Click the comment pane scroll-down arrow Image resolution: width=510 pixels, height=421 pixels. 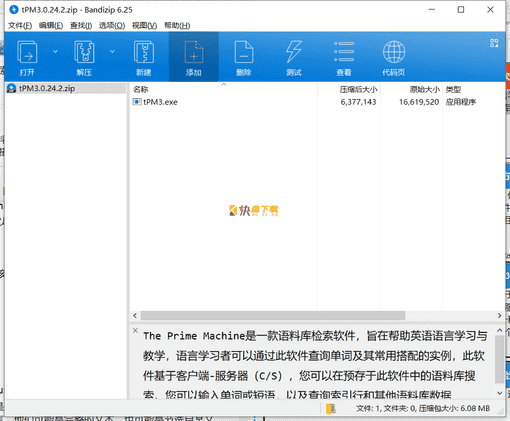499,393
